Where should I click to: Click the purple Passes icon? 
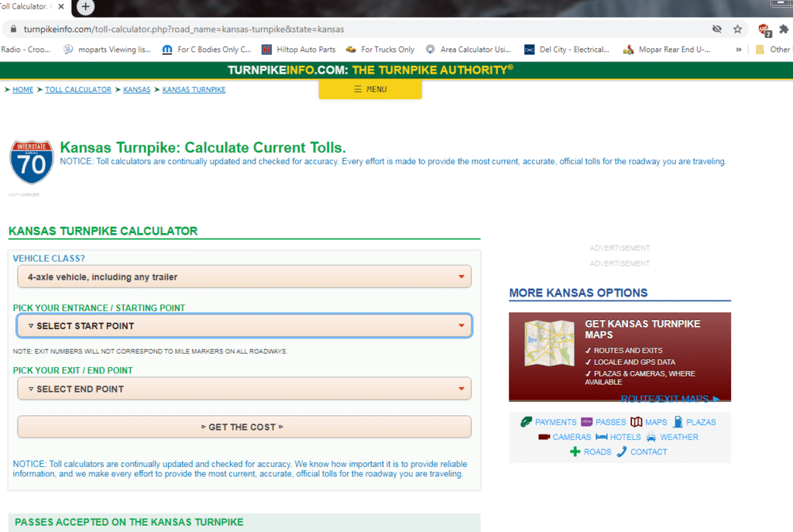587,422
